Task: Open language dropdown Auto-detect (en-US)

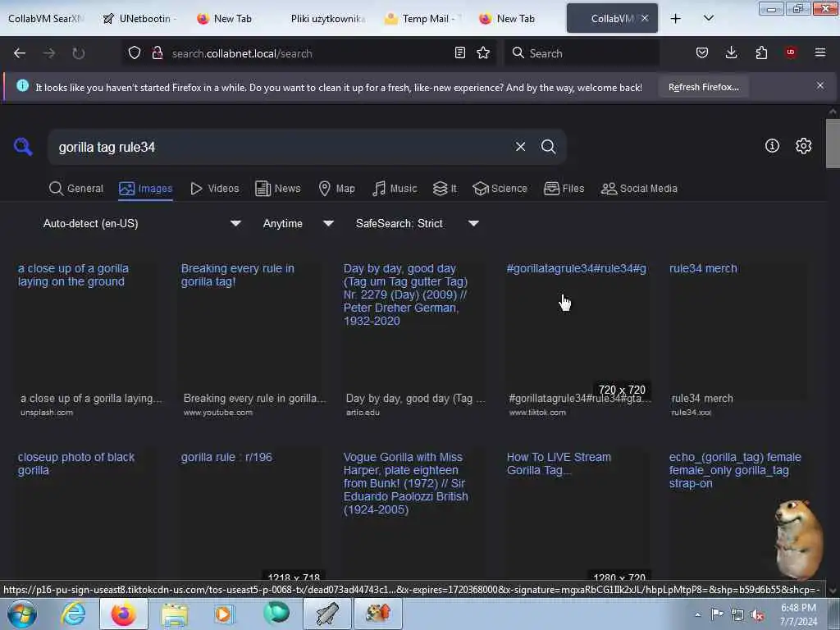Action: (x=141, y=223)
